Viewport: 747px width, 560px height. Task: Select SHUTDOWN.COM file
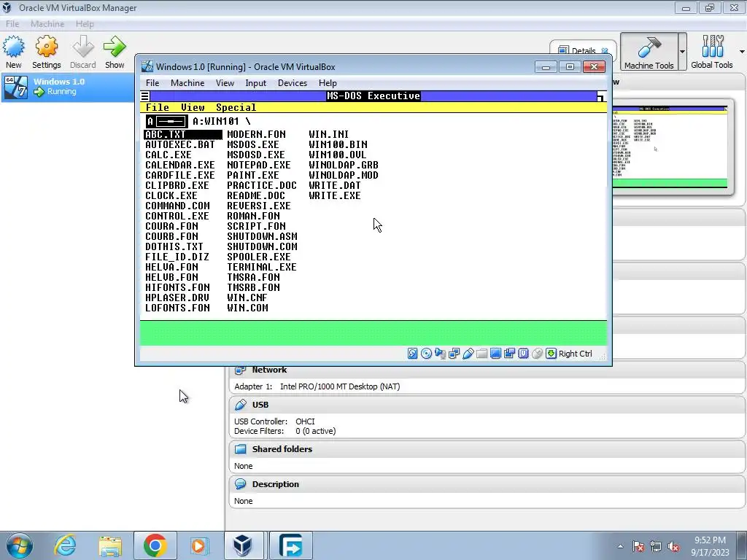click(262, 246)
